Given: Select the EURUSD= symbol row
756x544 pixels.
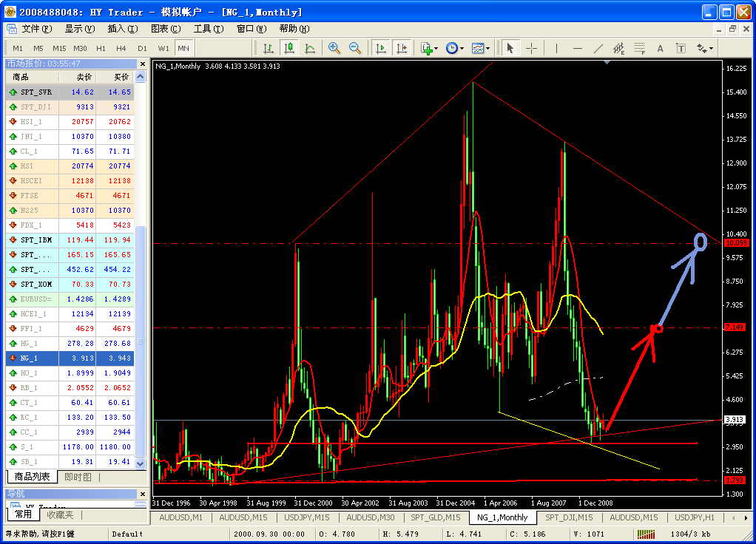Looking at the screenshot, I should pyautogui.click(x=70, y=299).
